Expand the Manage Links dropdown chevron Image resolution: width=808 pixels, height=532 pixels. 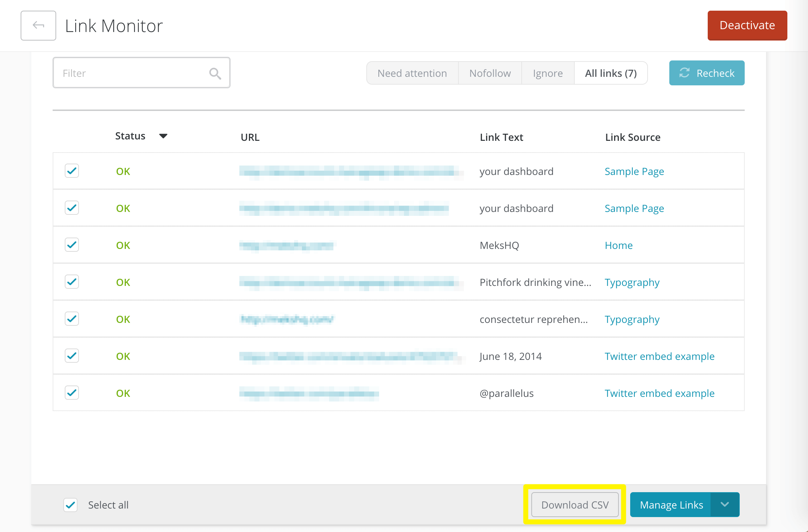coord(725,504)
